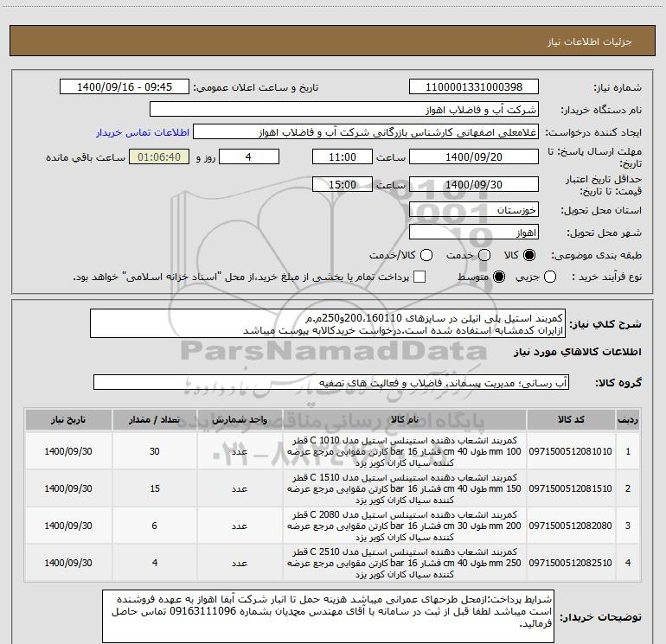Select product code 0971500512081010
The height and width of the screenshot is (644, 666).
coord(570,451)
